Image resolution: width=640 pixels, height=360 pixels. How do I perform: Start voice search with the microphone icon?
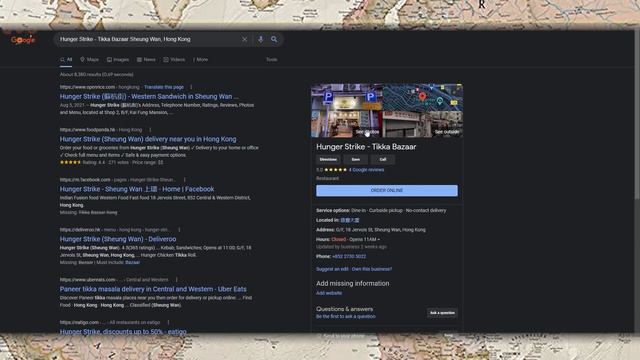(x=260, y=40)
